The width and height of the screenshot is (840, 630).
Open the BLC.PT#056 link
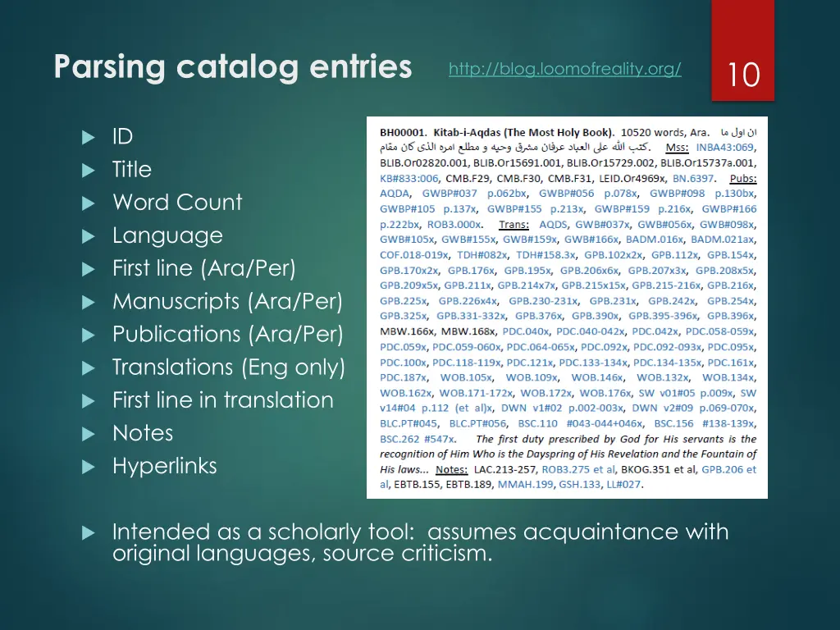point(478,424)
